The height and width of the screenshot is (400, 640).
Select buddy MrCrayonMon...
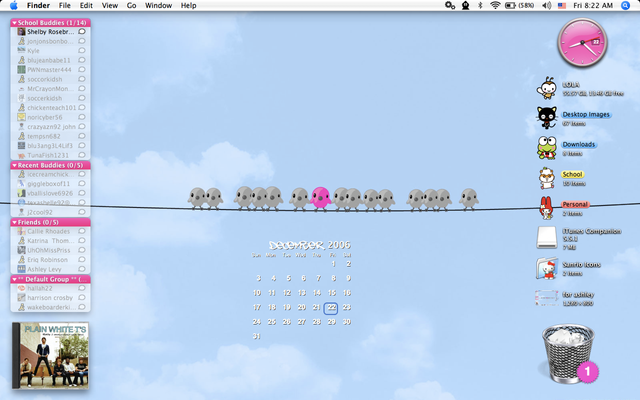tap(51, 89)
